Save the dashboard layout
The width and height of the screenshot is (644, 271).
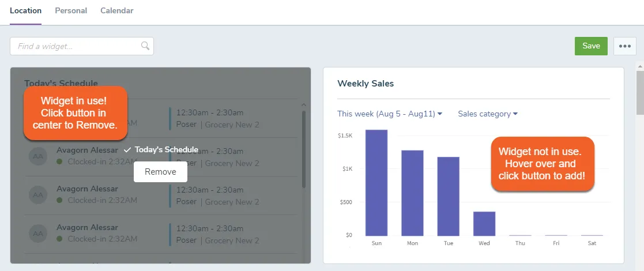pyautogui.click(x=591, y=46)
